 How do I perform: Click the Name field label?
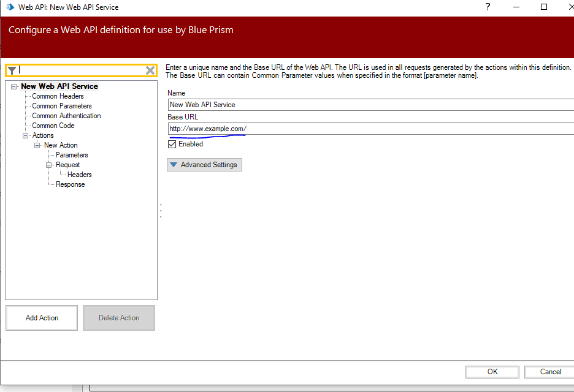tap(177, 93)
